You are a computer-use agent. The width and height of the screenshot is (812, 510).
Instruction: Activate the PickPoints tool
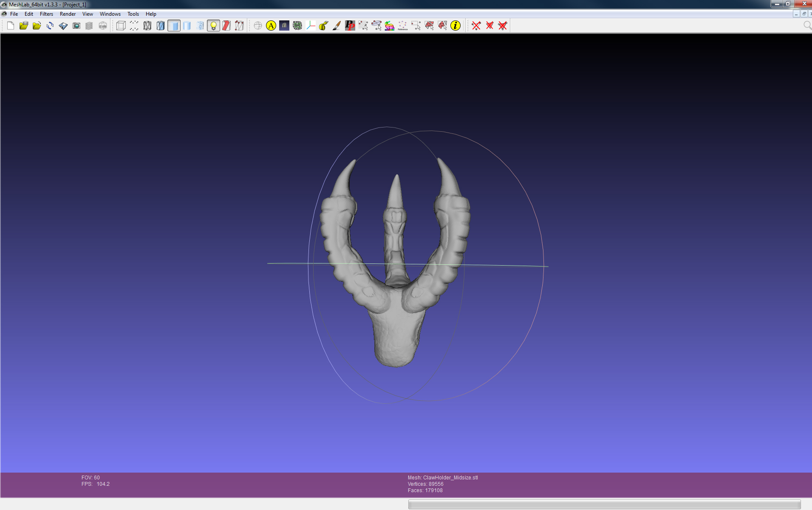coord(350,25)
